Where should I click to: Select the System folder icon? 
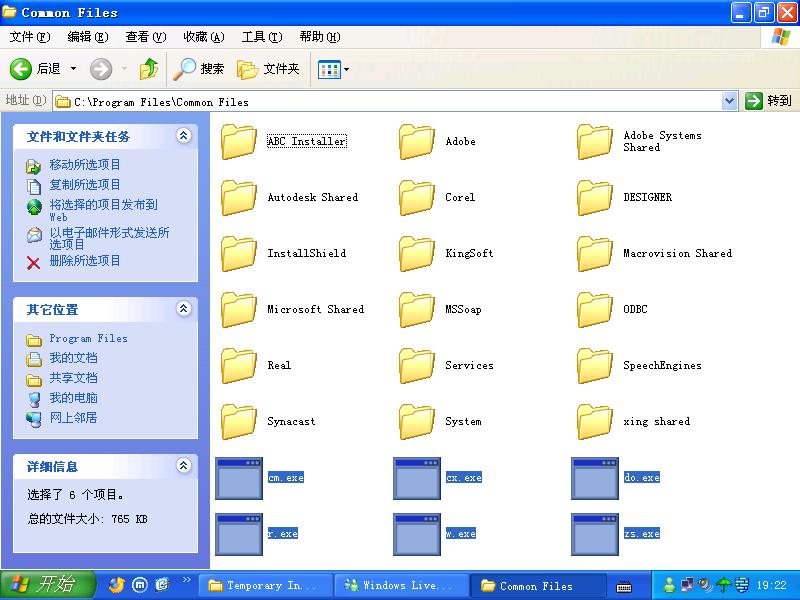(416, 422)
